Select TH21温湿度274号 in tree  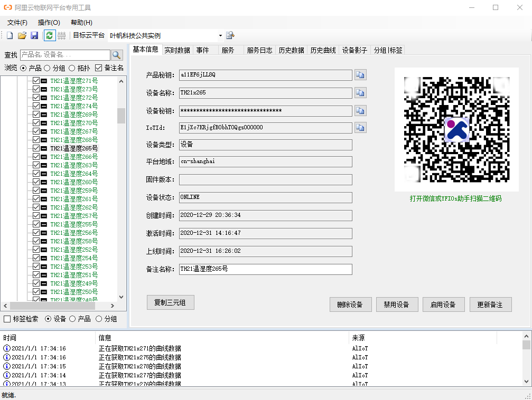pyautogui.click(x=74, y=106)
